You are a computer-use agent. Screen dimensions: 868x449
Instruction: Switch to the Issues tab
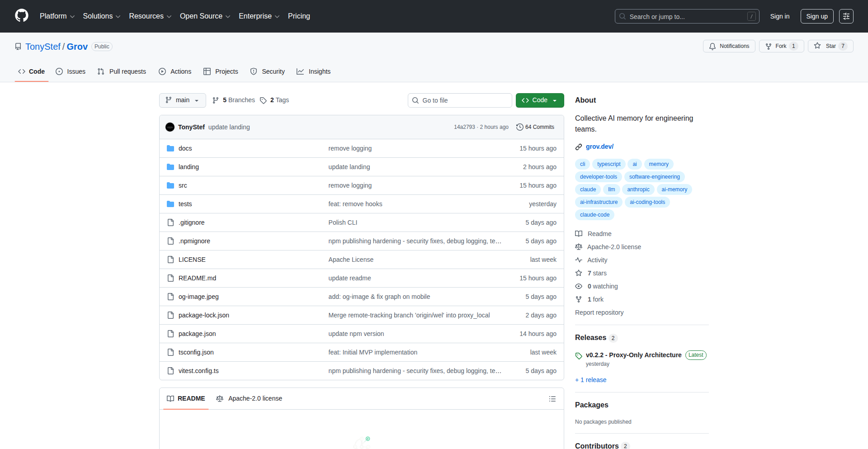pyautogui.click(x=71, y=71)
